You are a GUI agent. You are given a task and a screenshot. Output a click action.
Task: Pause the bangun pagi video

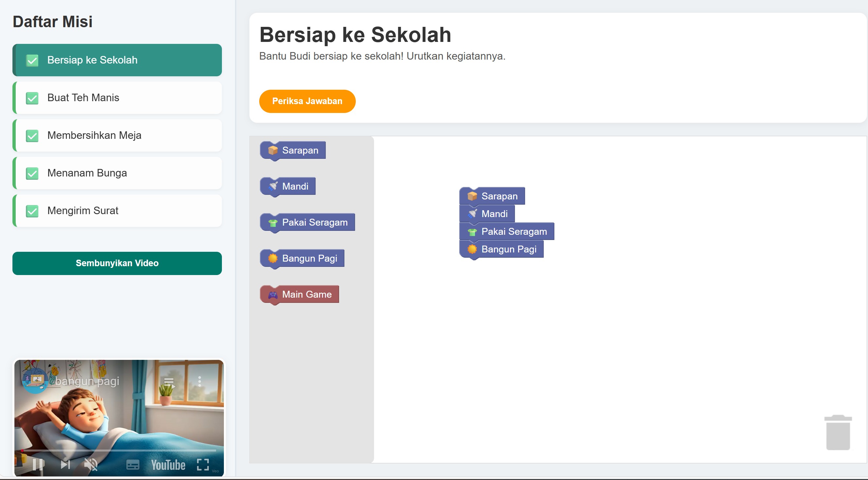pos(38,465)
